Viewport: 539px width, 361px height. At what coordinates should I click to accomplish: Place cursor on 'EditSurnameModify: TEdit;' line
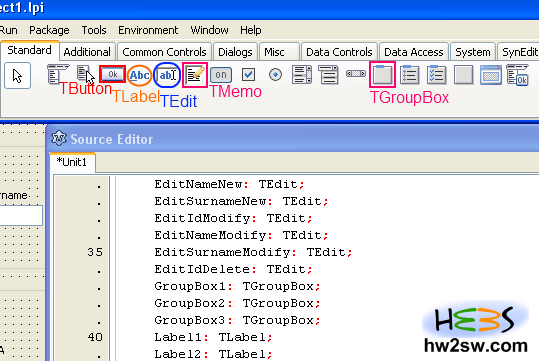253,252
